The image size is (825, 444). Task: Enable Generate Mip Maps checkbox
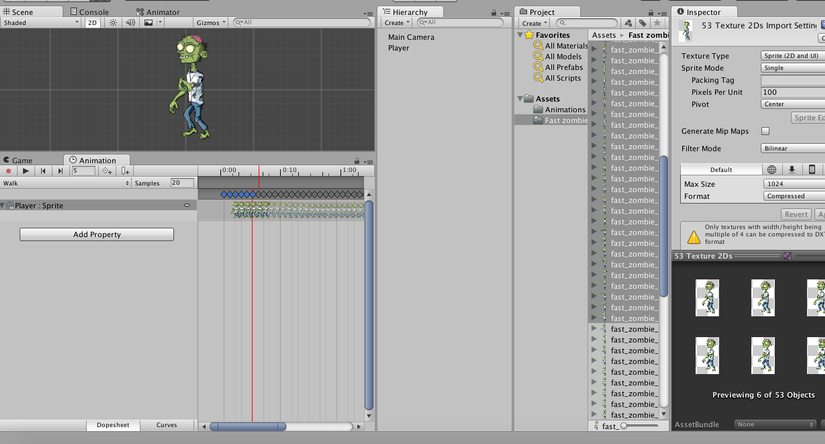(x=766, y=131)
